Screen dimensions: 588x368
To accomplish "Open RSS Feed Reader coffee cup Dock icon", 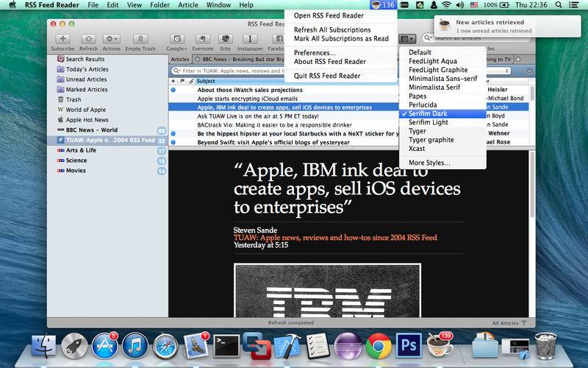I will 439,344.
